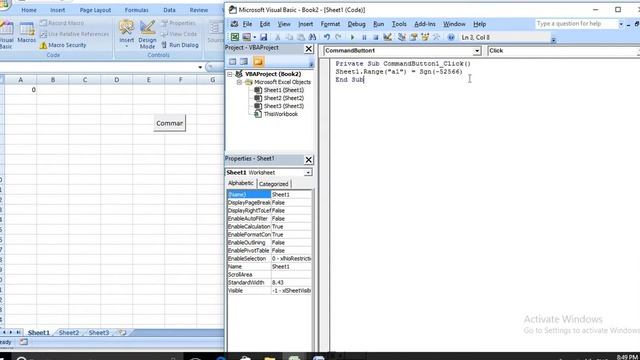This screenshot has height=360, width=640.
Task: Click View Microsoft Excel icon in VBA toolbar
Action: 235,37
